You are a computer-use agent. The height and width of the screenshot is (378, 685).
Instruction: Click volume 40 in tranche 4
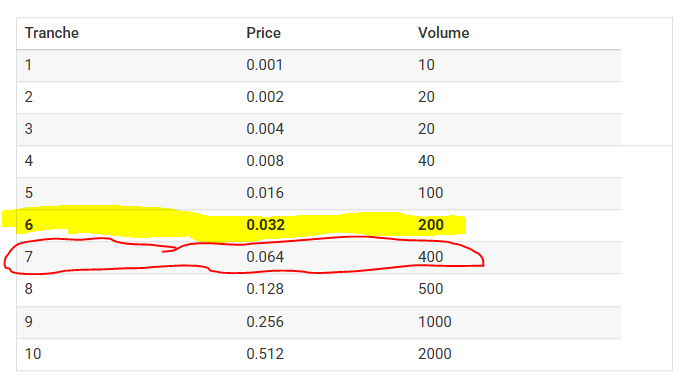click(426, 161)
